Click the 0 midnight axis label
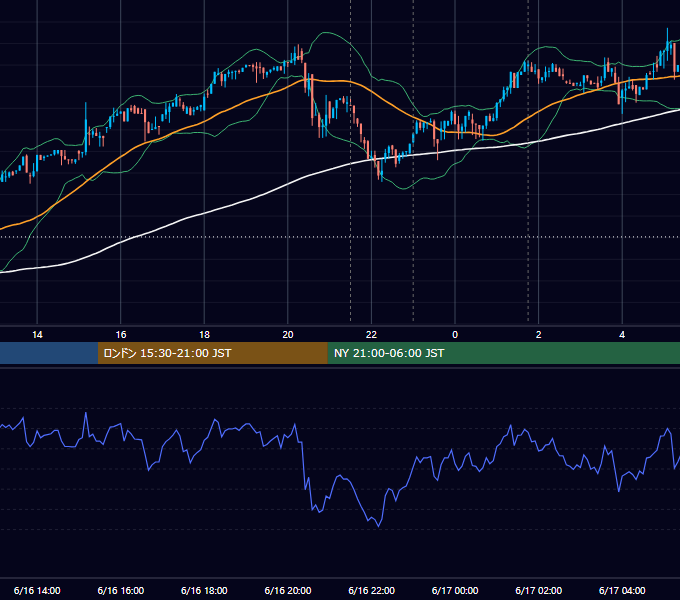680x600 pixels. 455,335
